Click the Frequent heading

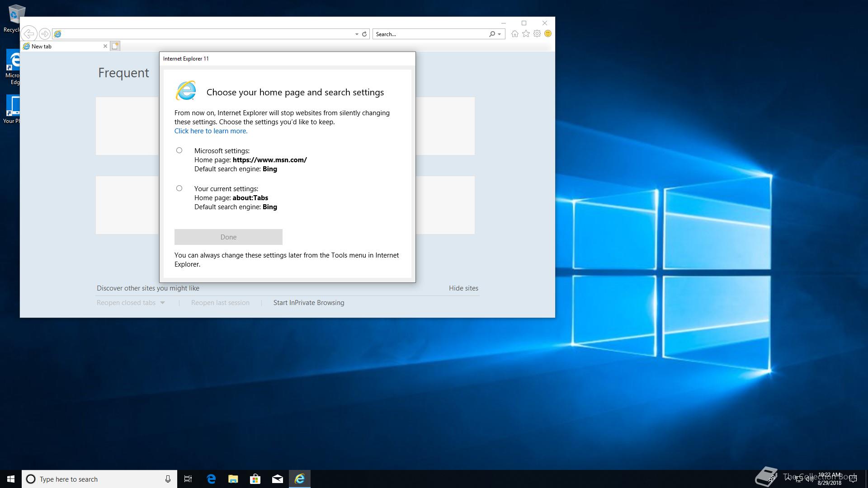point(123,73)
